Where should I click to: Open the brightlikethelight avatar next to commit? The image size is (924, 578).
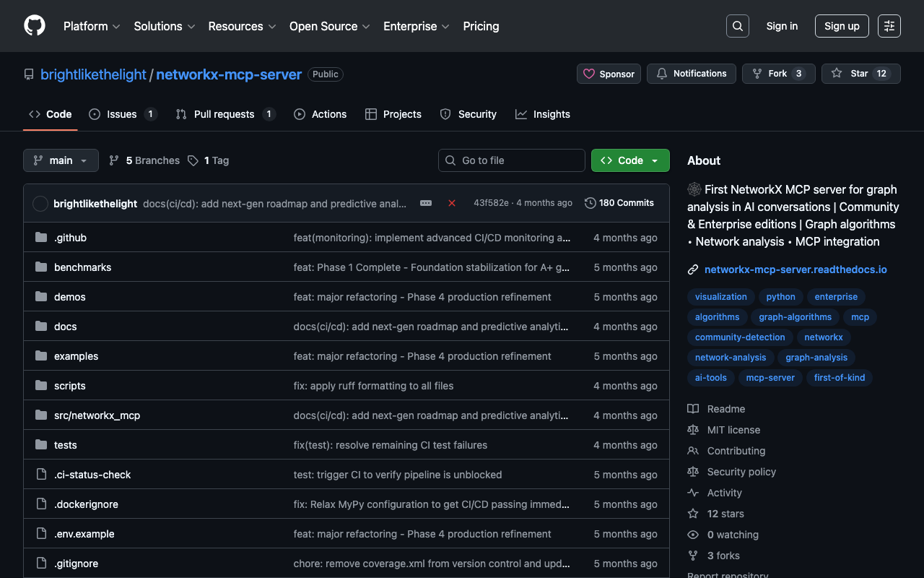(40, 204)
